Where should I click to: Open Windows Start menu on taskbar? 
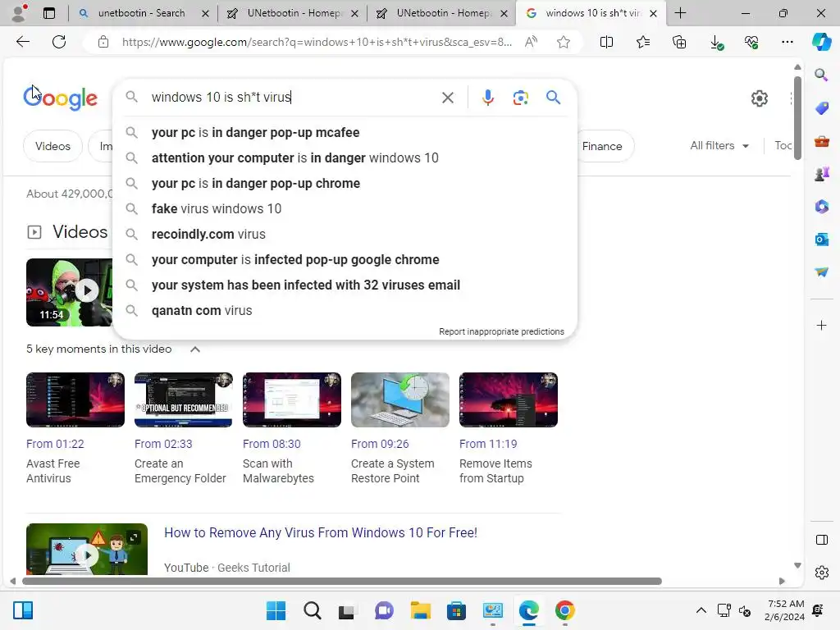(x=276, y=610)
